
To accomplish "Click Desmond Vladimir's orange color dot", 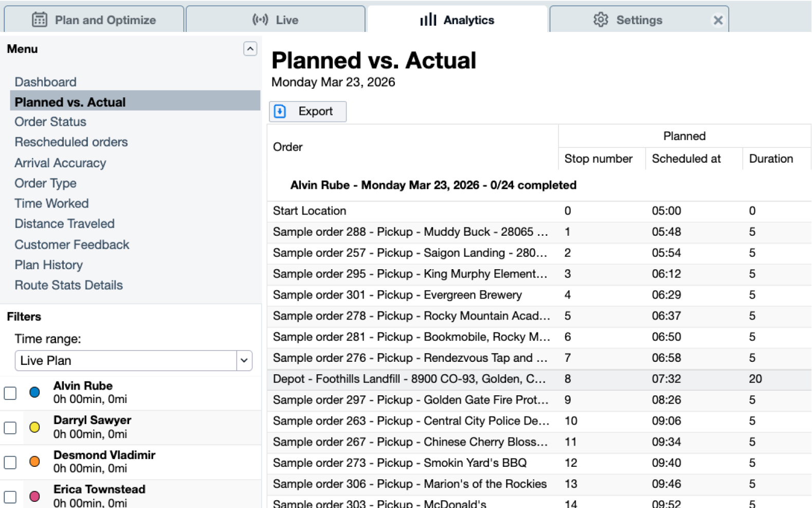I will [34, 462].
